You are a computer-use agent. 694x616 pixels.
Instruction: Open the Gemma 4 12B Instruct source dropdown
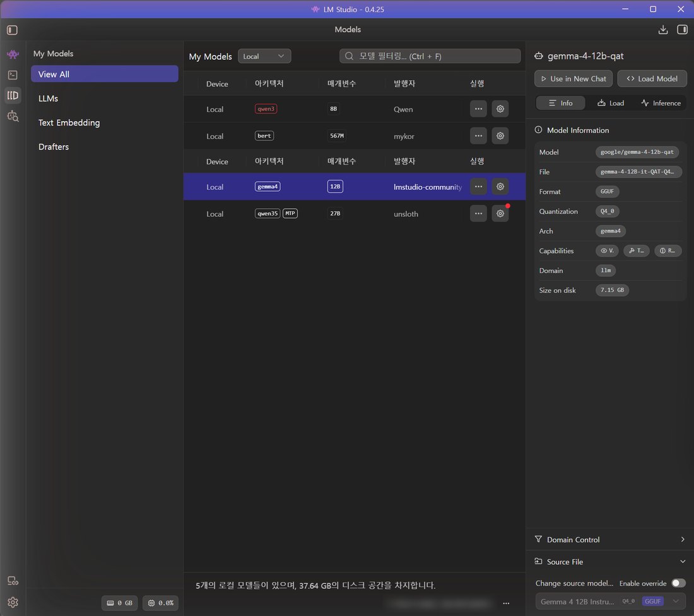[610, 601]
